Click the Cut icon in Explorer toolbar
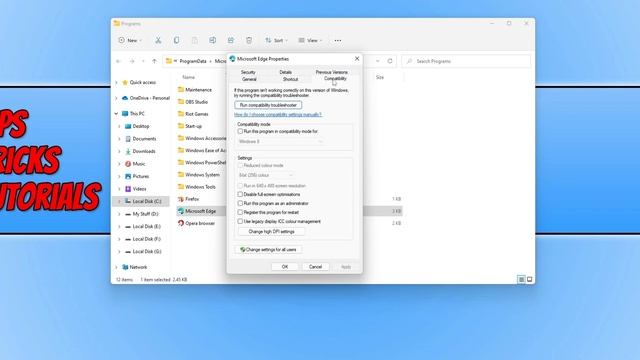 pos(158,40)
